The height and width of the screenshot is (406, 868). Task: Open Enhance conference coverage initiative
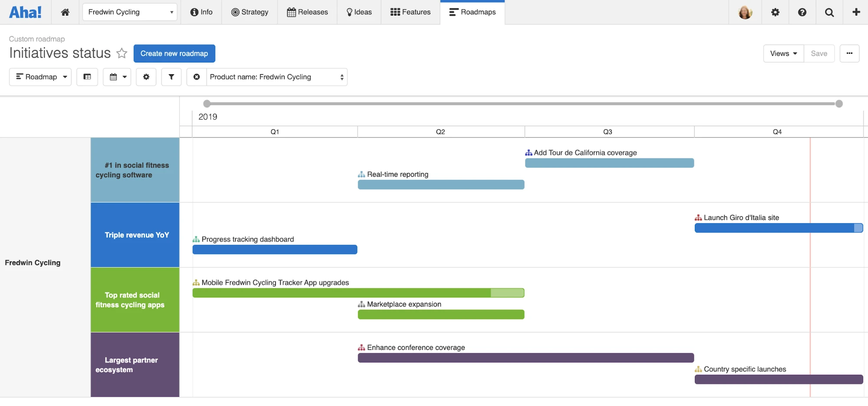pos(416,348)
